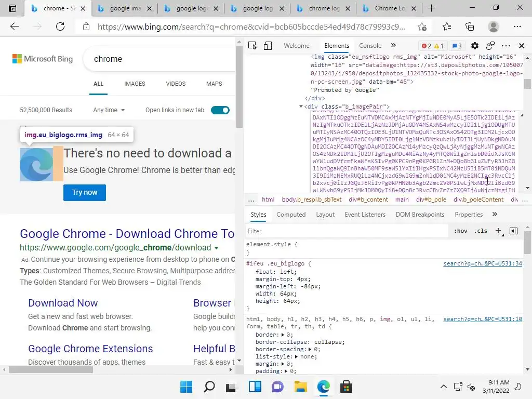The height and width of the screenshot is (399, 532).
Task: Collapse the div b_imagePair node
Action: (301, 107)
